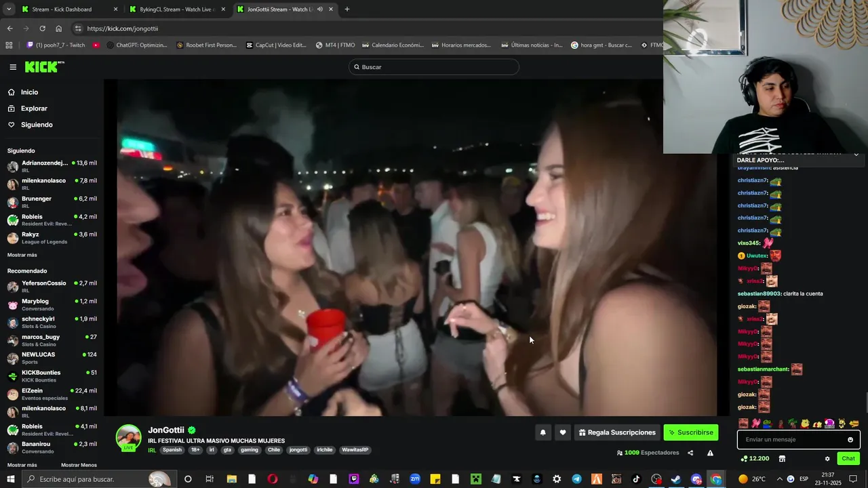Open bookmarks apps grid icon
This screenshot has width=868, height=488.
[9, 45]
